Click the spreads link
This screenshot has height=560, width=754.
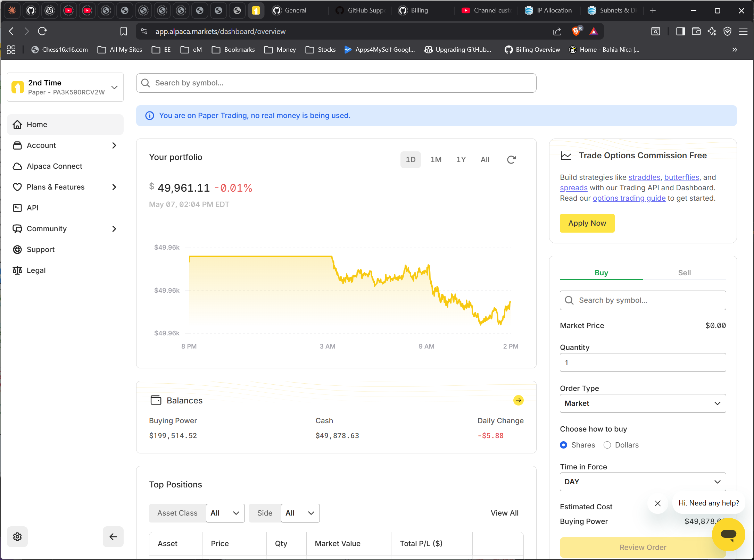point(574,188)
